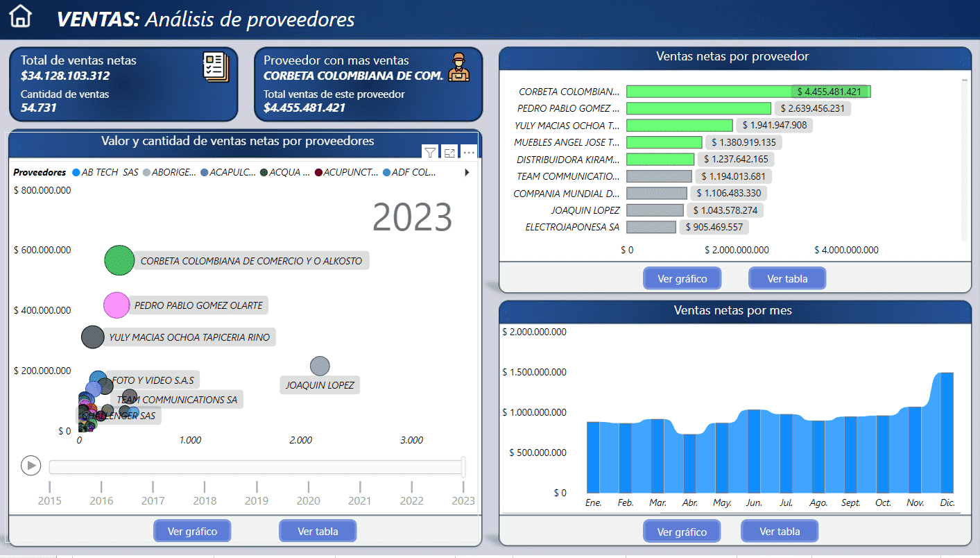Image resolution: width=980 pixels, height=558 pixels.
Task: Click the green CORBETA COLOMBIANA bubble
Action: pyautogui.click(x=119, y=260)
